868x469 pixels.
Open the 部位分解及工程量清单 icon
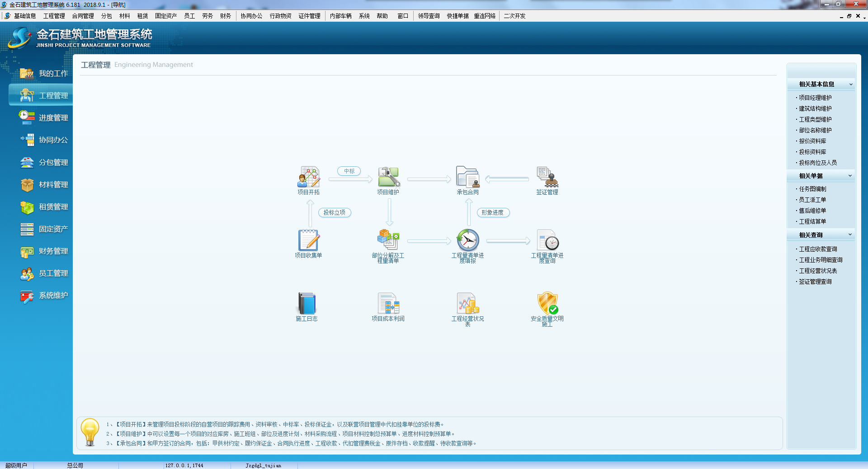[389, 240]
